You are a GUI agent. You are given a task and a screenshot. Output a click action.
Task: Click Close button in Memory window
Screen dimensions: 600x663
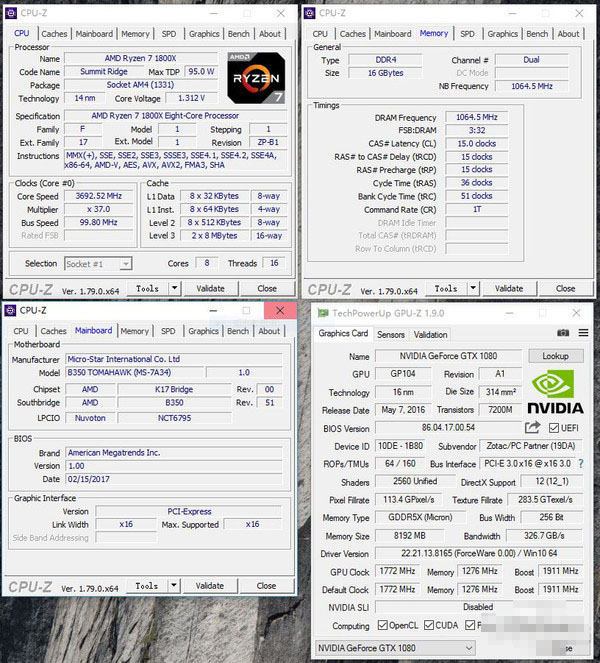coord(565,288)
